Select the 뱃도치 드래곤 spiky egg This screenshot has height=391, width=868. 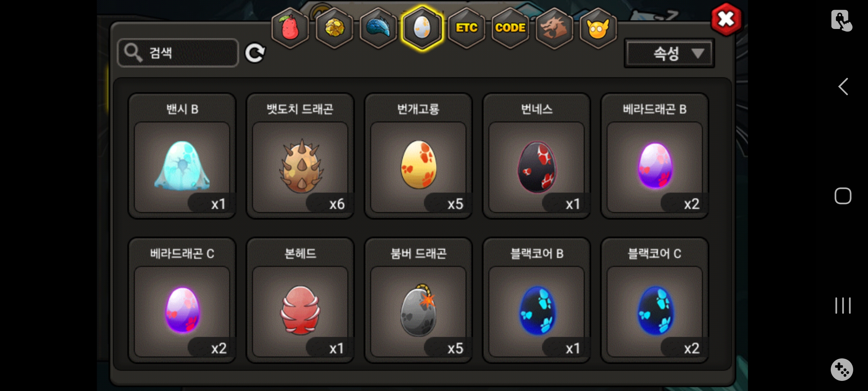pyautogui.click(x=300, y=156)
